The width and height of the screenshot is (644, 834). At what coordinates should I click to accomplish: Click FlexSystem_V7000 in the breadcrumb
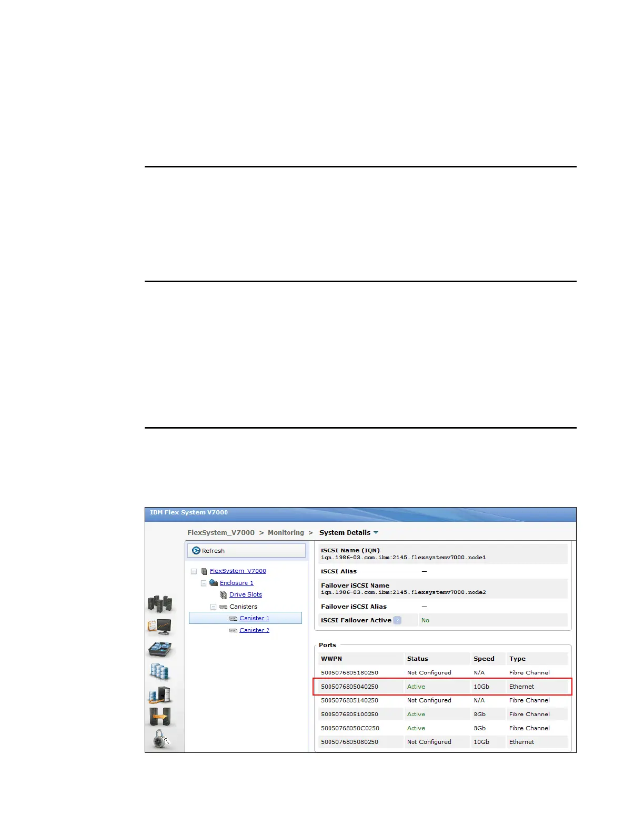pyautogui.click(x=221, y=533)
